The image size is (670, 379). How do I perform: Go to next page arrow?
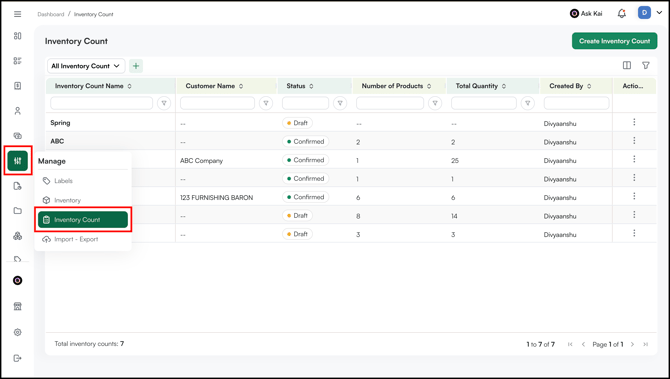[x=632, y=344]
